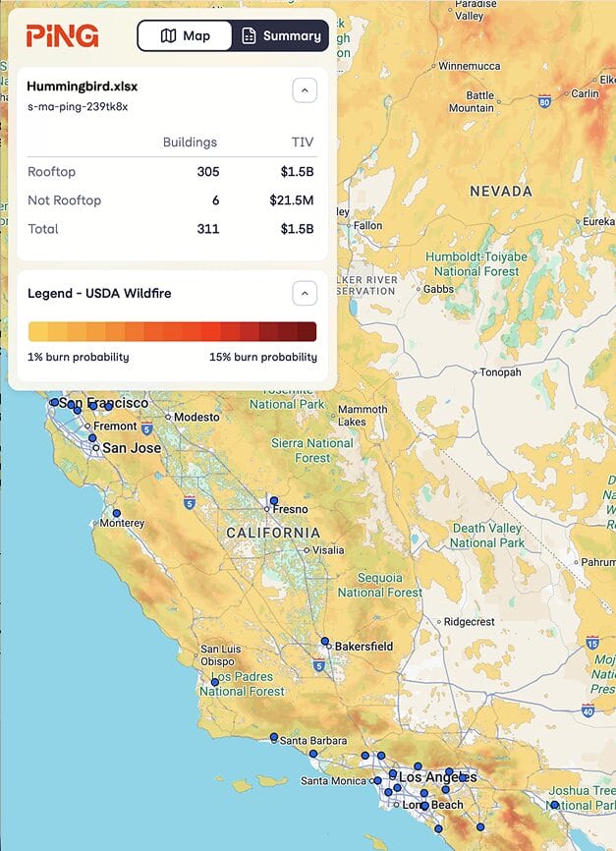Switch to the Map tab
This screenshot has height=851, width=616.
pyautogui.click(x=185, y=36)
